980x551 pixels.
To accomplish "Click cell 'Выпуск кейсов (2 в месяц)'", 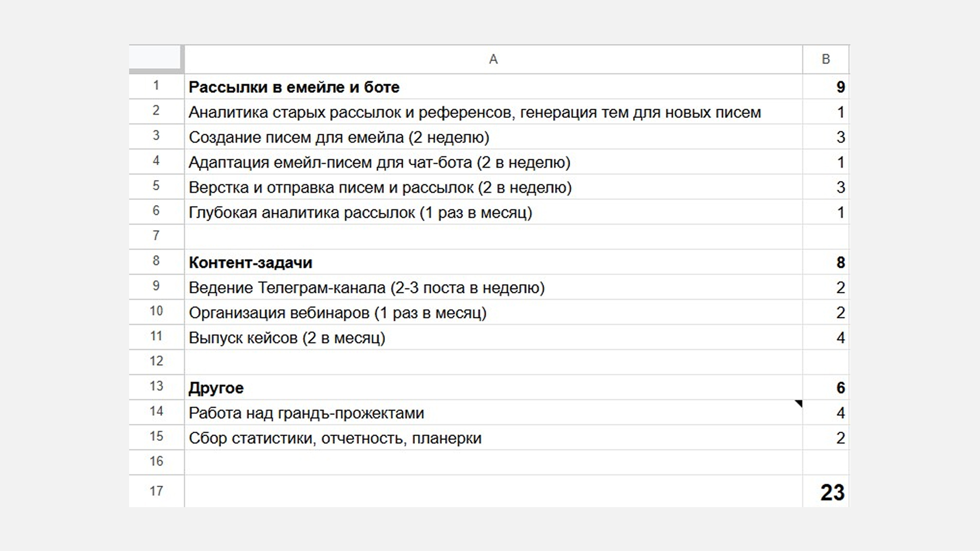I will tap(493, 337).
